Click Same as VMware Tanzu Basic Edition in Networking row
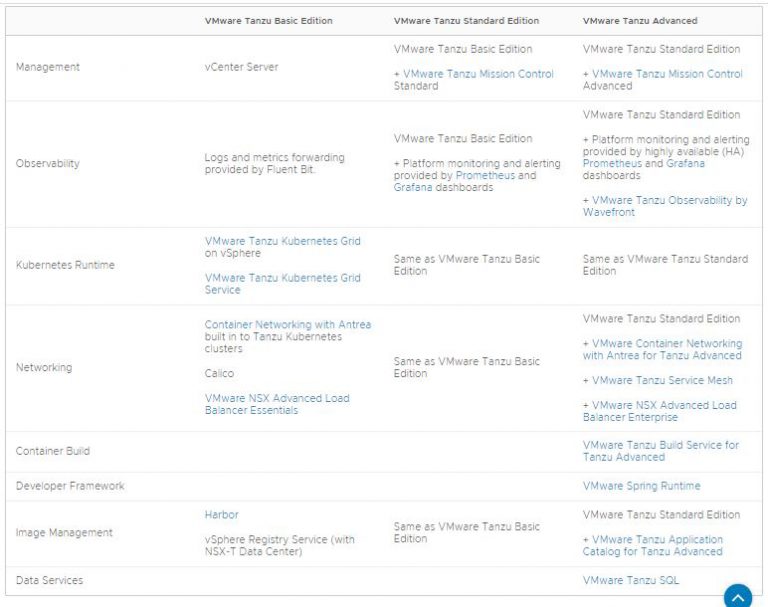 tap(466, 367)
